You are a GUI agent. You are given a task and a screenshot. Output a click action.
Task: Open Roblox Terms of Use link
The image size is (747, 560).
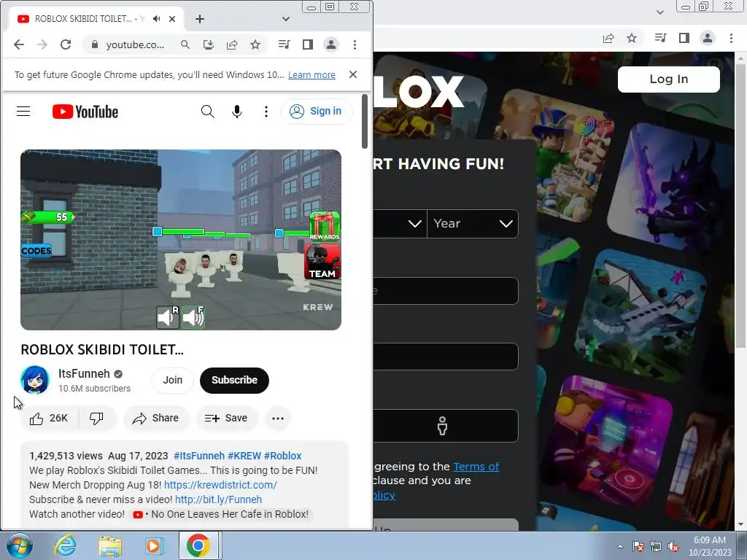point(476,467)
